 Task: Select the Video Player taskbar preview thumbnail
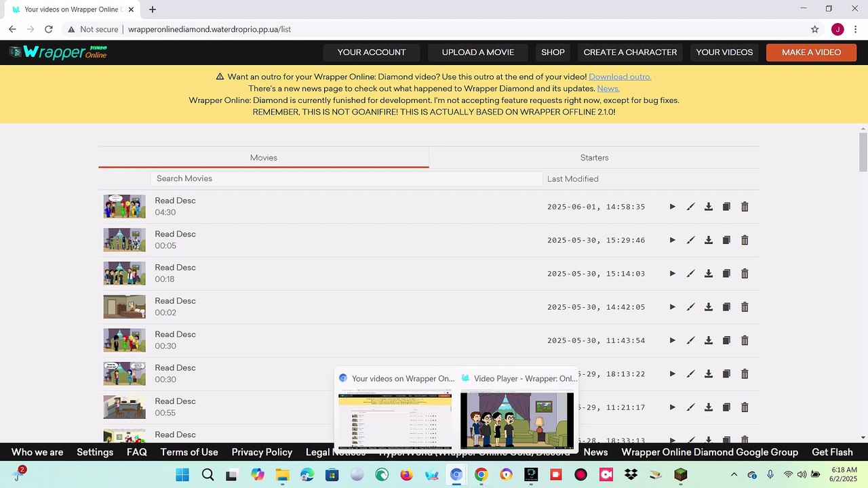tap(517, 420)
